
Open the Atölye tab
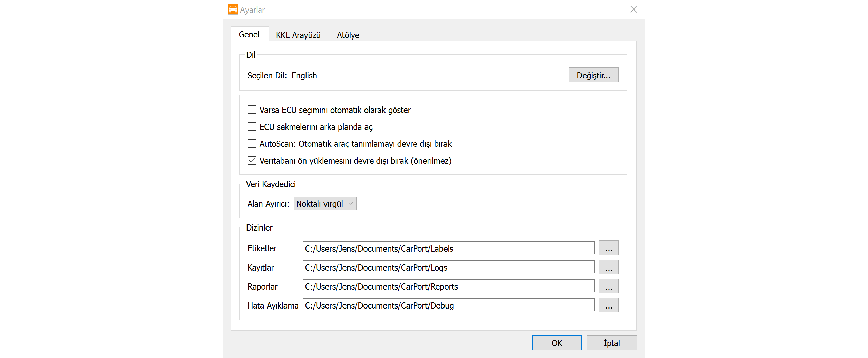(x=348, y=35)
